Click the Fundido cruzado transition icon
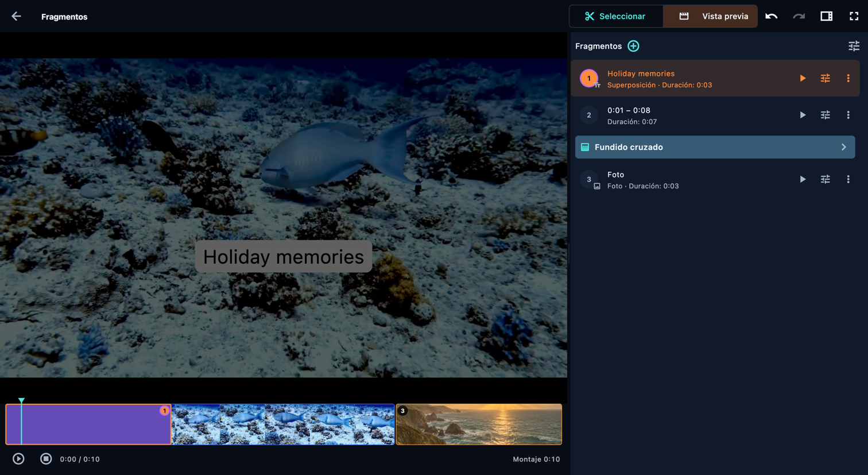This screenshot has width=868, height=475. [x=585, y=147]
